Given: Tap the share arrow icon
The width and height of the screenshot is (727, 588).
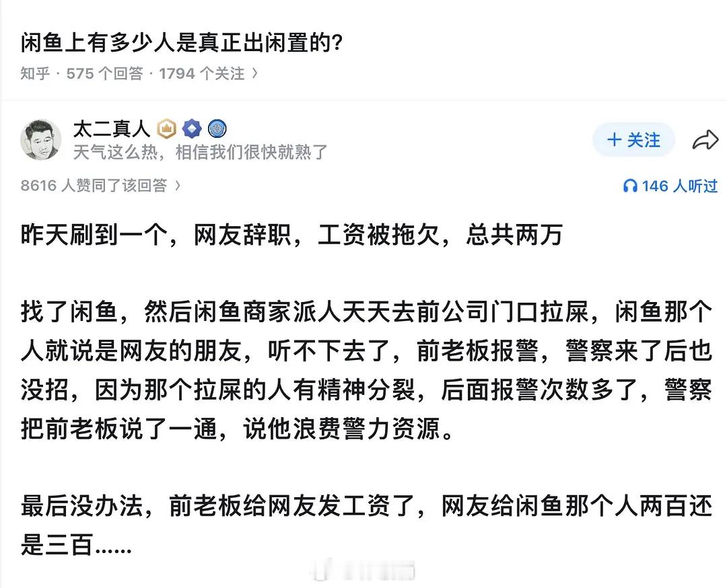Looking at the screenshot, I should tap(705, 139).
